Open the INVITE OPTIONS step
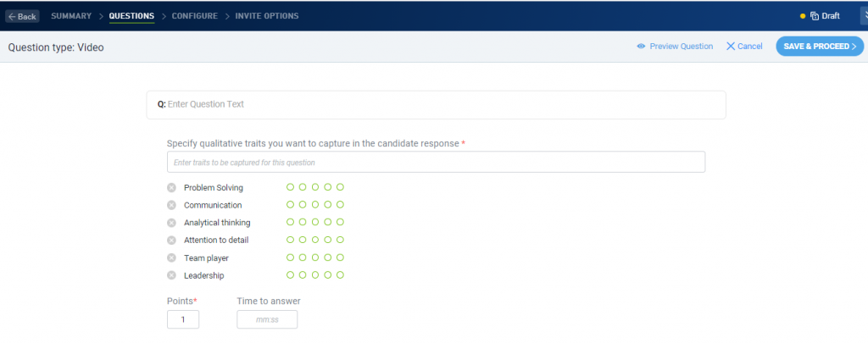The image size is (868, 343). click(x=267, y=16)
